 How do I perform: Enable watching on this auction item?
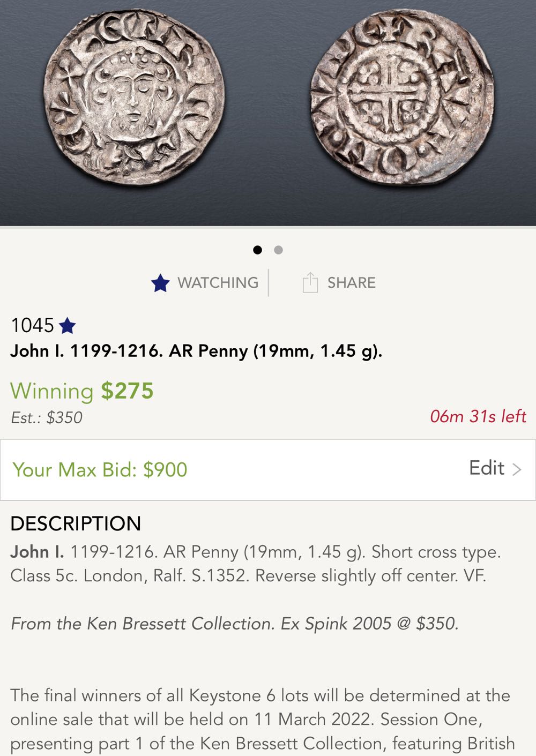tap(161, 282)
